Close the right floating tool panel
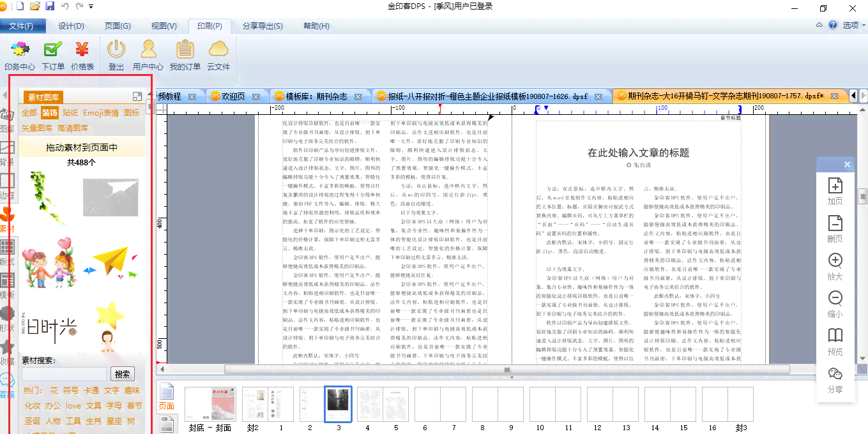The image size is (868, 434). (x=847, y=165)
